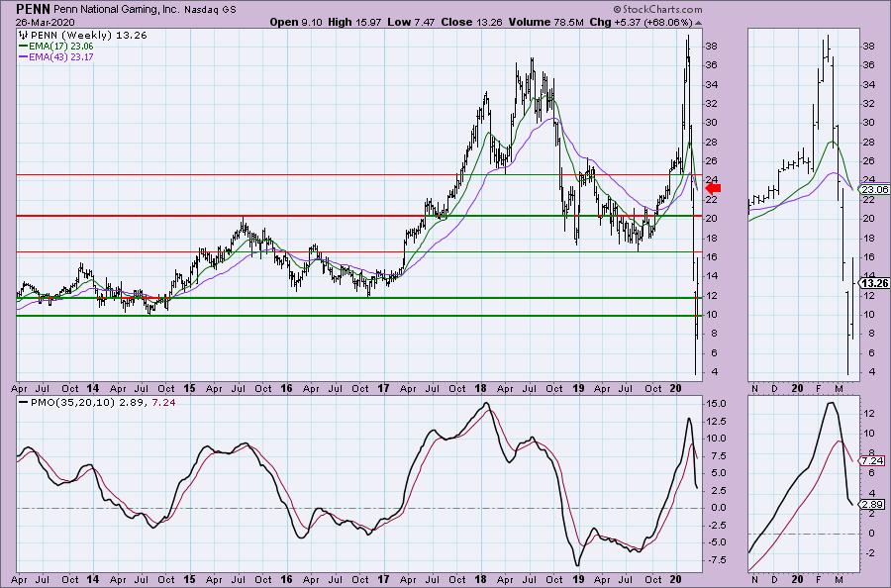The image size is (891, 588).
Task: Click the bar-chart icon beside PENN (Weekly)
Action: [x=24, y=36]
